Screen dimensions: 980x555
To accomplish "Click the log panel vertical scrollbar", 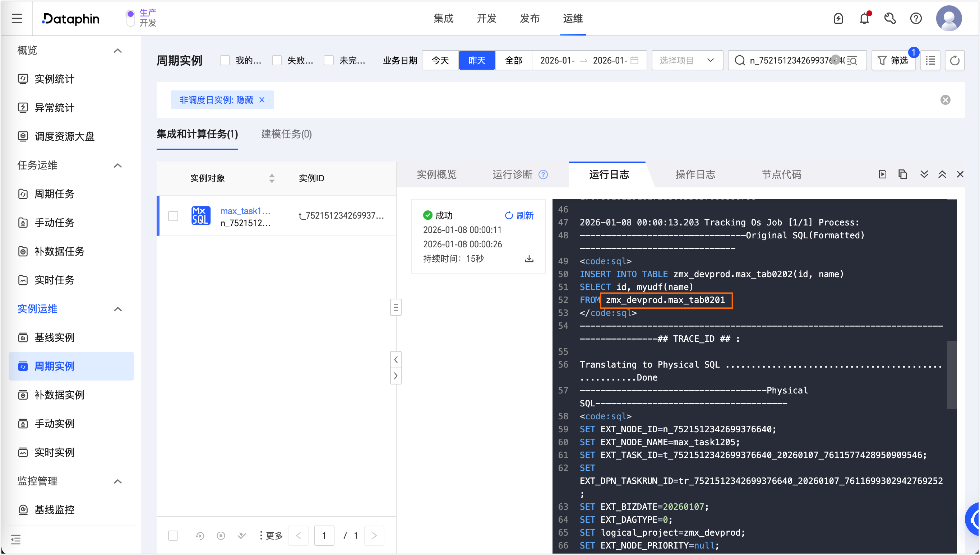I will click(952, 376).
